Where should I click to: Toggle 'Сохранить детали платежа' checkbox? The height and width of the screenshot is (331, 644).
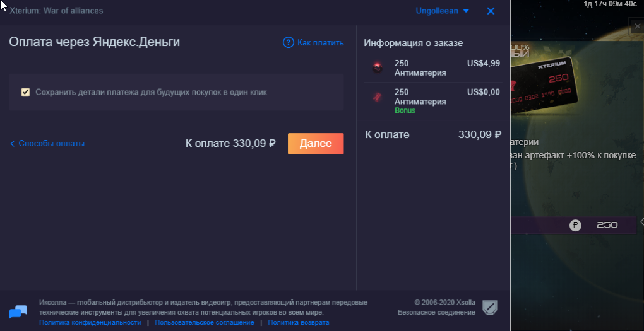click(26, 92)
